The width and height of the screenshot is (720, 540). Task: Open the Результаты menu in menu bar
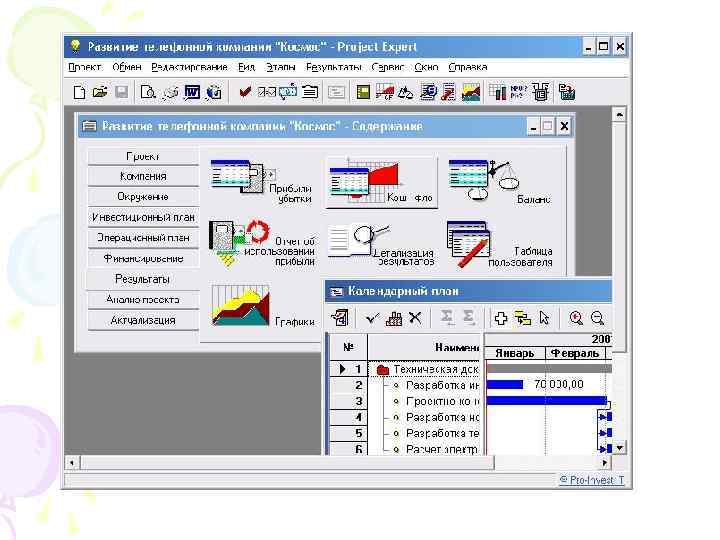[x=334, y=67]
